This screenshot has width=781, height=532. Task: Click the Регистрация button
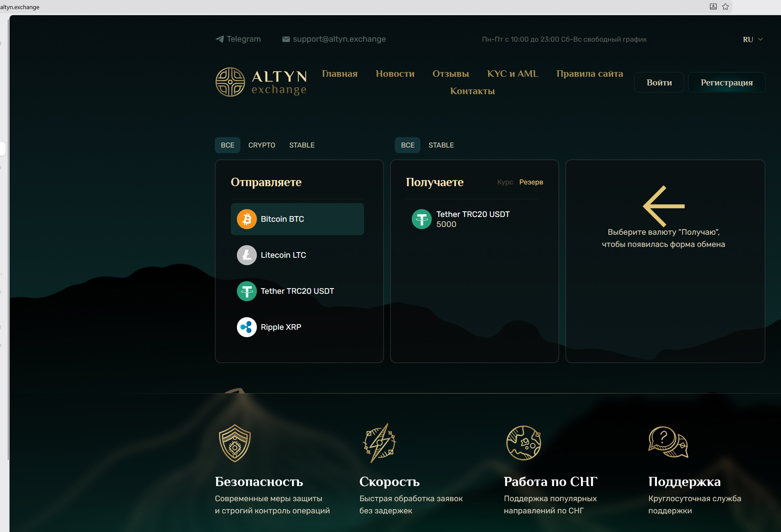(727, 82)
